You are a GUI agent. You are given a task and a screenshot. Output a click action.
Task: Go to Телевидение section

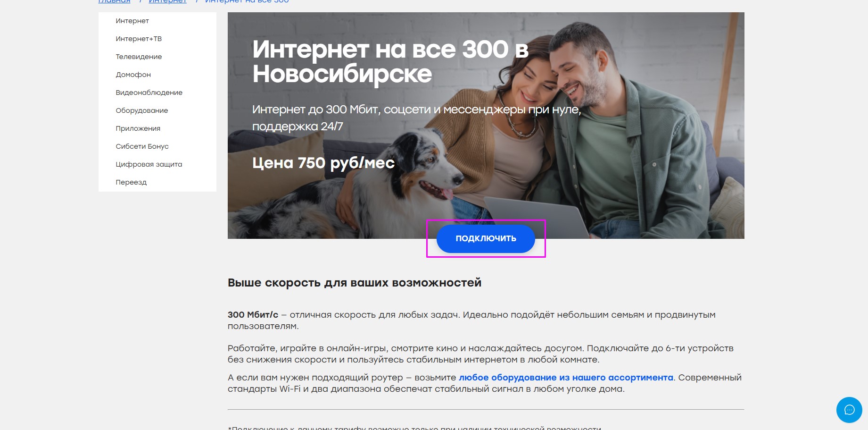[139, 57]
